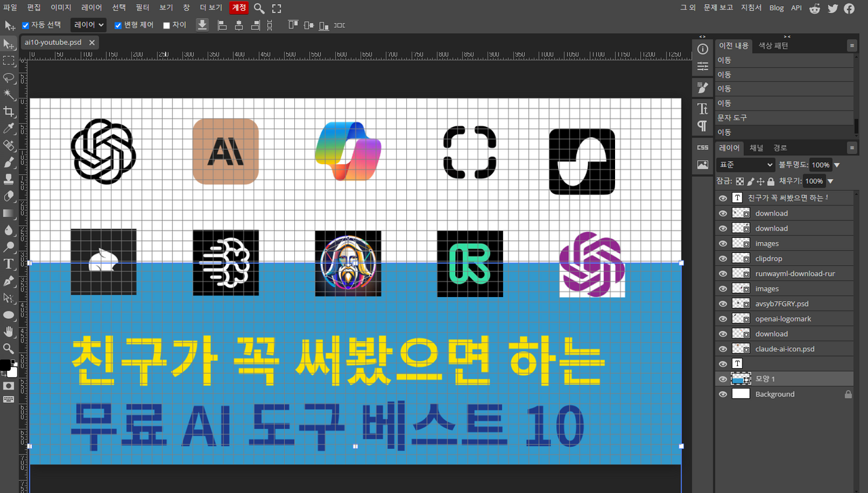Open the Character panel (Tt) icon

click(703, 109)
